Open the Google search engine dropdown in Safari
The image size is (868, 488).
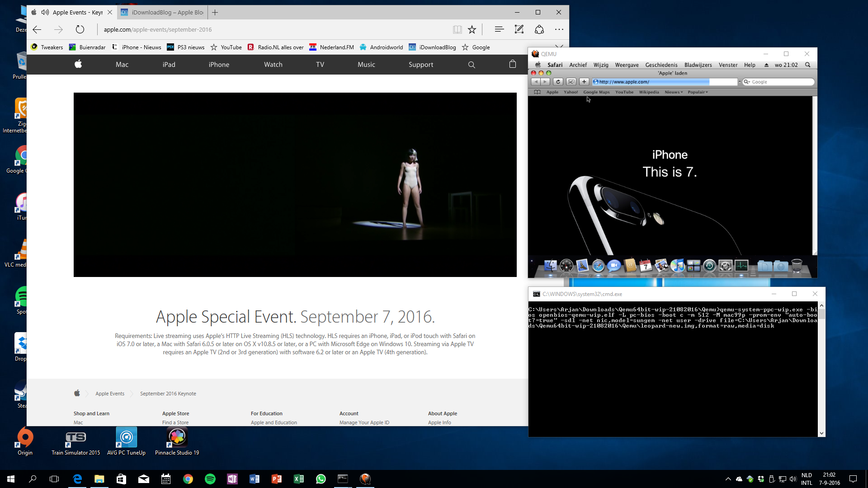pos(747,82)
